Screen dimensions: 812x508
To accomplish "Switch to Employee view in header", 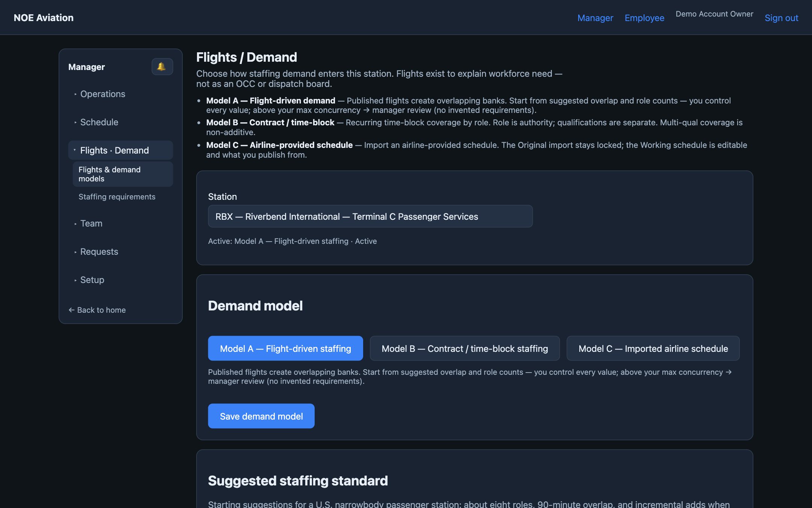I will (644, 18).
